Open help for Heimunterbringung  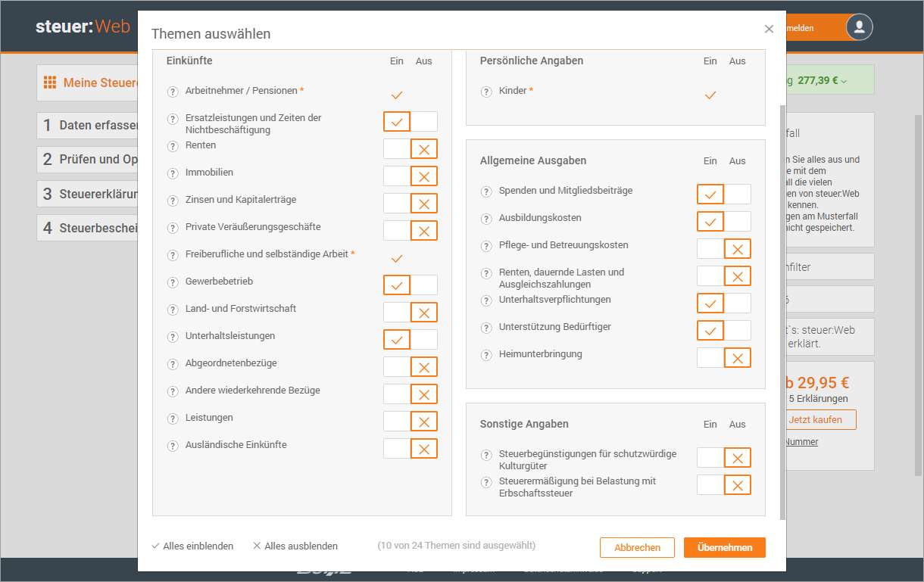coord(486,354)
